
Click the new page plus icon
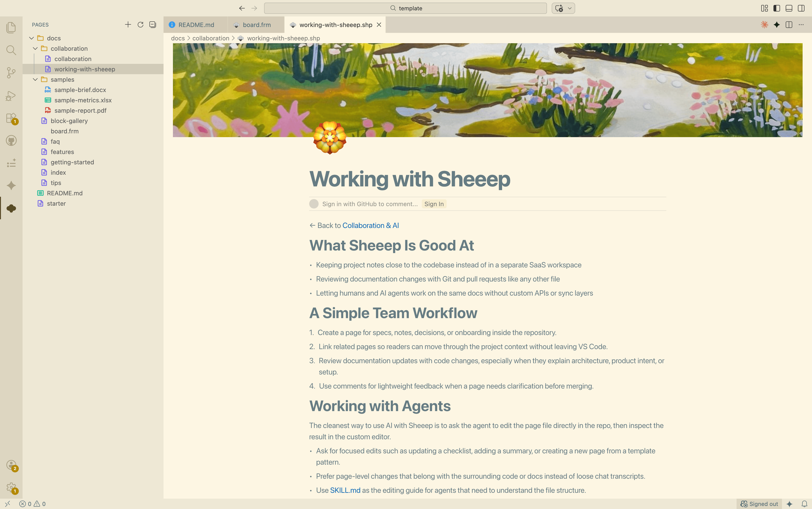pos(128,25)
